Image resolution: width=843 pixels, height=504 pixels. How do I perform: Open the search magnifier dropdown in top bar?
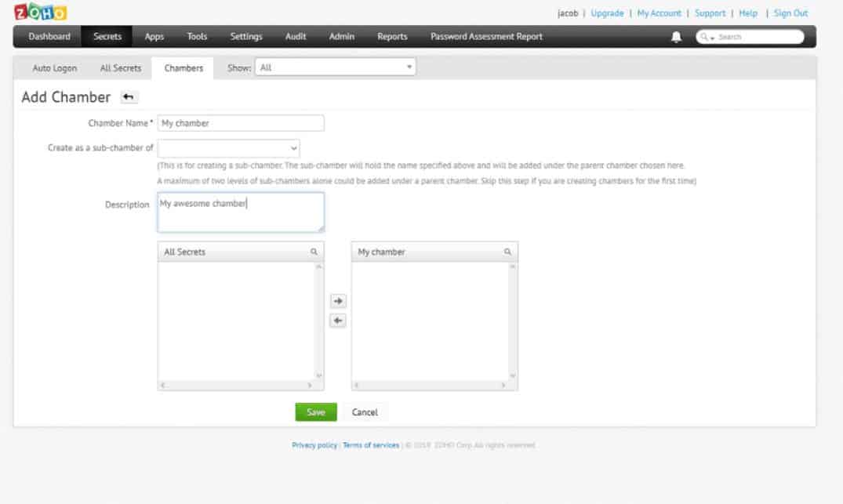tap(706, 37)
